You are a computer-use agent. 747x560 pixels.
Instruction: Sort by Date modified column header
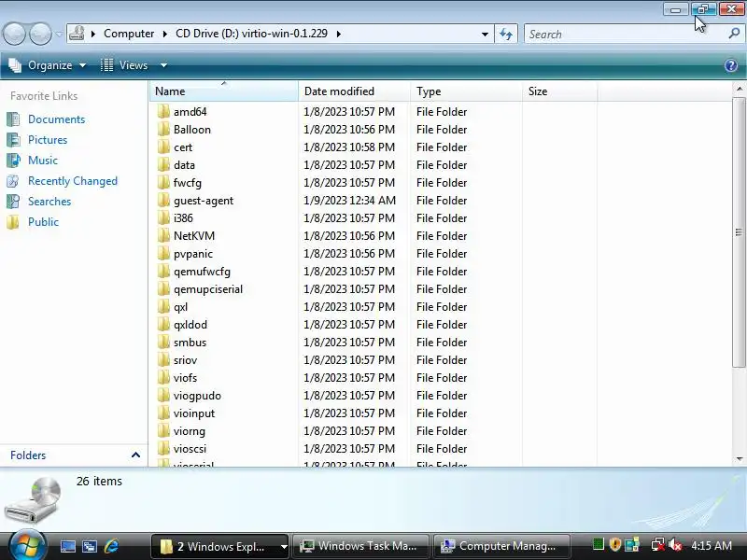click(354, 91)
